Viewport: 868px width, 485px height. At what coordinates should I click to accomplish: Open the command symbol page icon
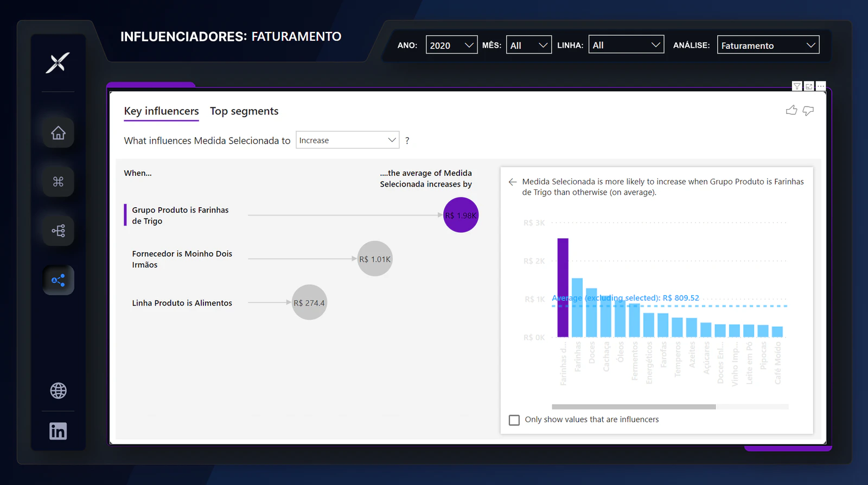(58, 181)
